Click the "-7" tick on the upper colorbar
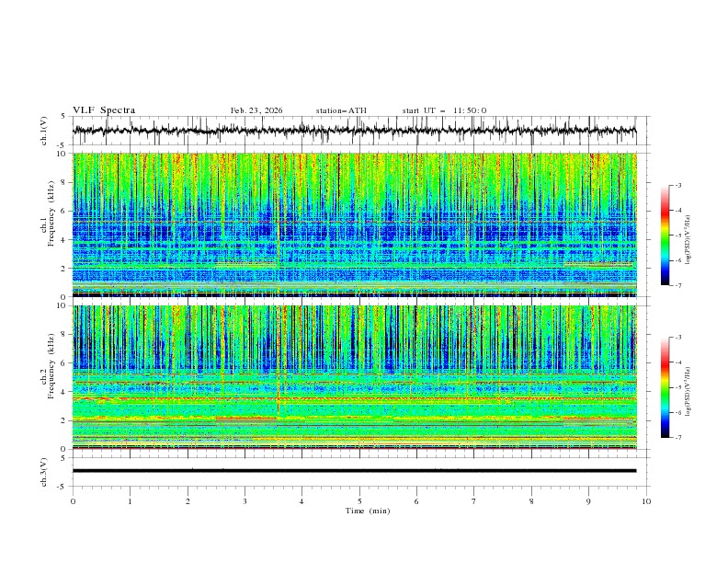 pyautogui.click(x=678, y=285)
